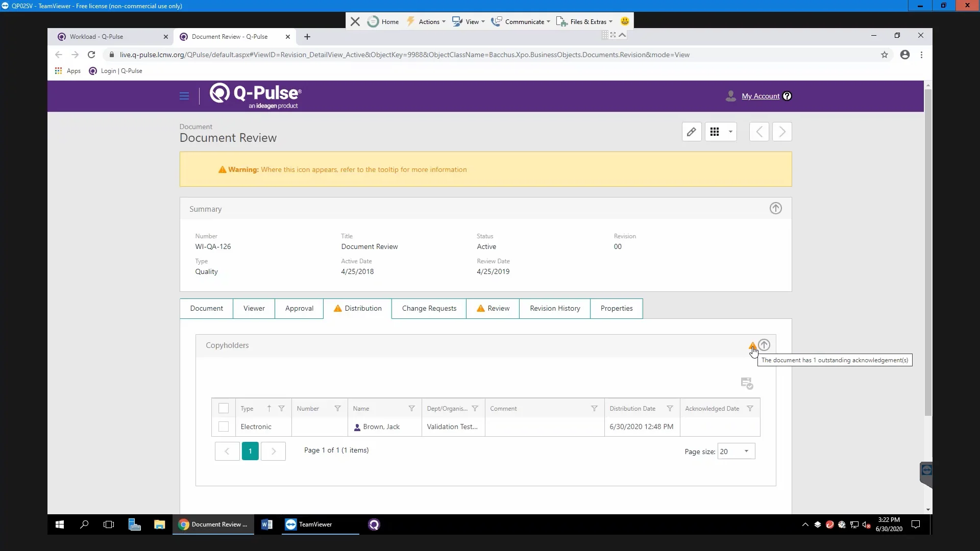
Task: Click the acknowledge icon above the copyholders table
Action: point(747,383)
